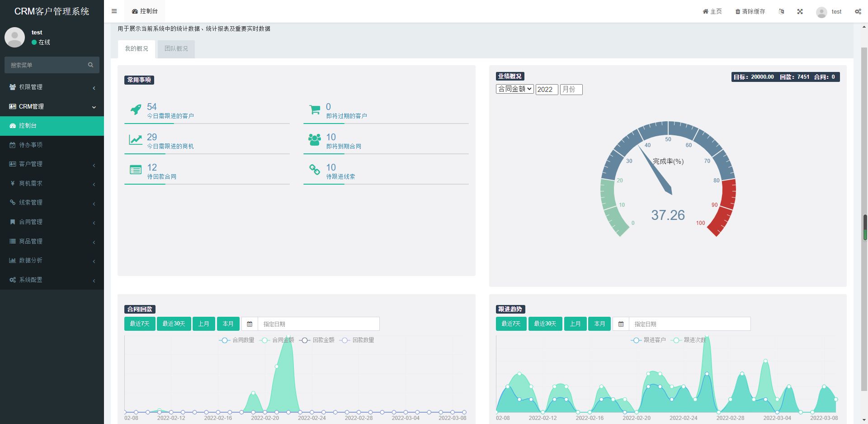
Task: Click the calendar icon in 合同回款 panel
Action: pos(250,324)
